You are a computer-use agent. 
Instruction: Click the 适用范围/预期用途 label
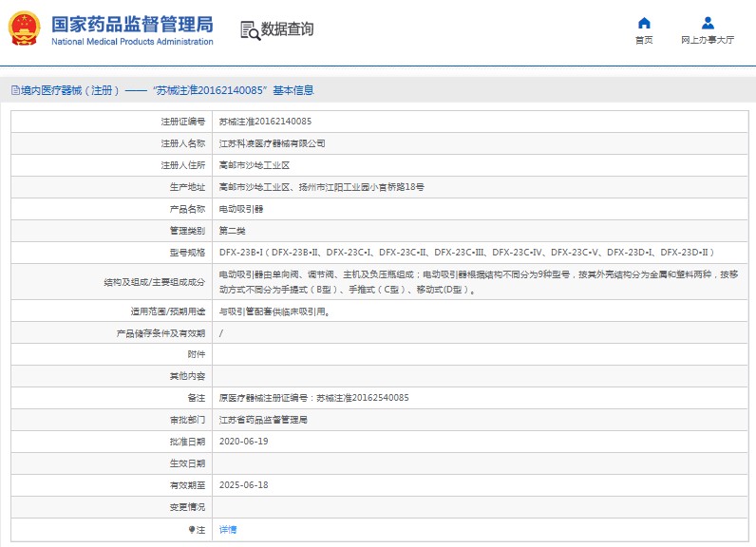pyautogui.click(x=168, y=311)
